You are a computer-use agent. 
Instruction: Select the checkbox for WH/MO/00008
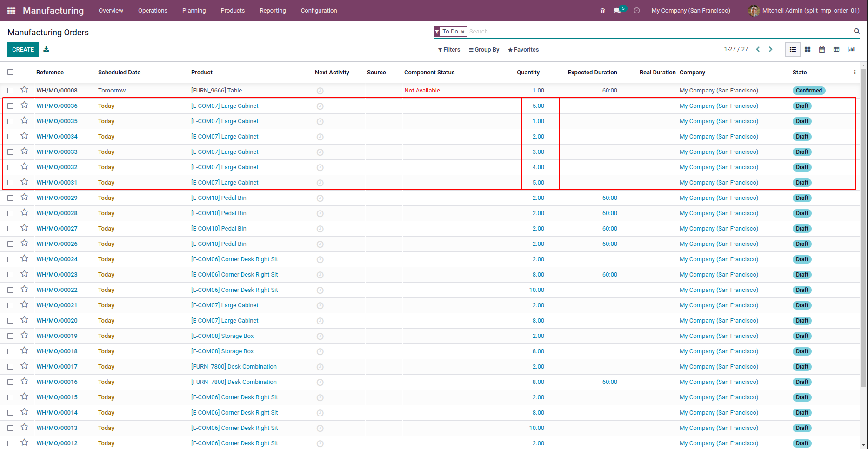10,91
